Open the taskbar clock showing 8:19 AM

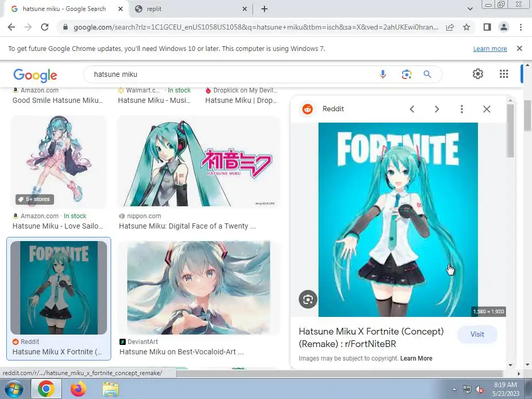click(x=506, y=389)
